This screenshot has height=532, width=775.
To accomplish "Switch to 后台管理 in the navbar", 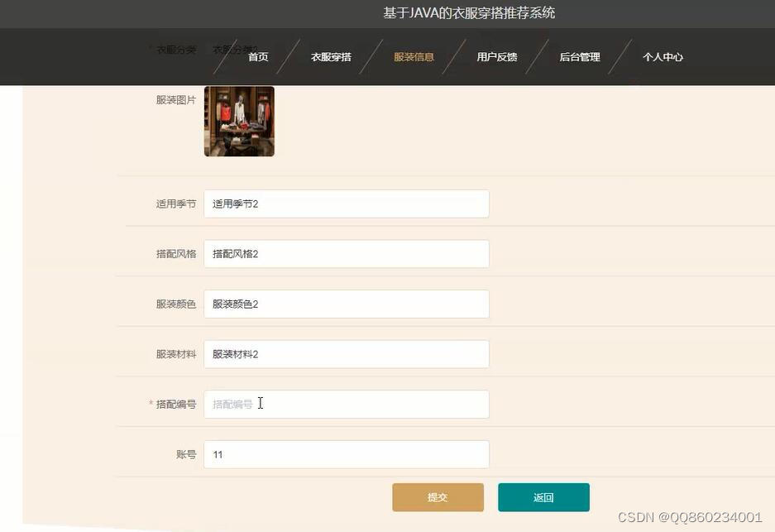I will [x=580, y=57].
